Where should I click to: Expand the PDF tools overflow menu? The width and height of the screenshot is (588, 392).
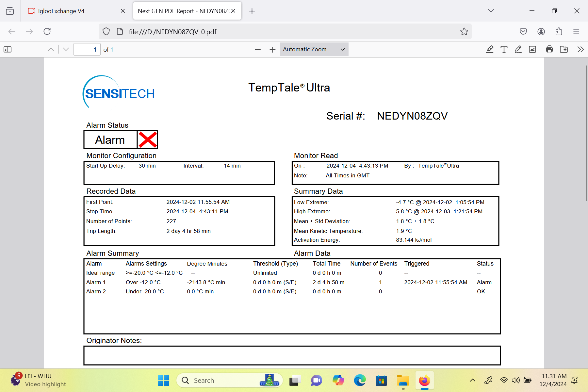[x=580, y=49]
